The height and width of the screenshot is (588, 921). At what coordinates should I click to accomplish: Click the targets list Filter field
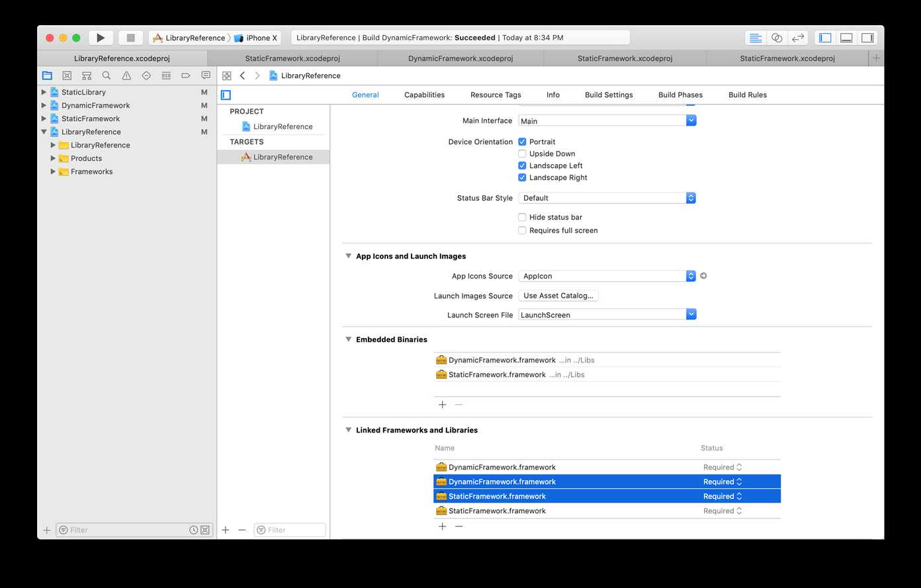click(x=290, y=530)
